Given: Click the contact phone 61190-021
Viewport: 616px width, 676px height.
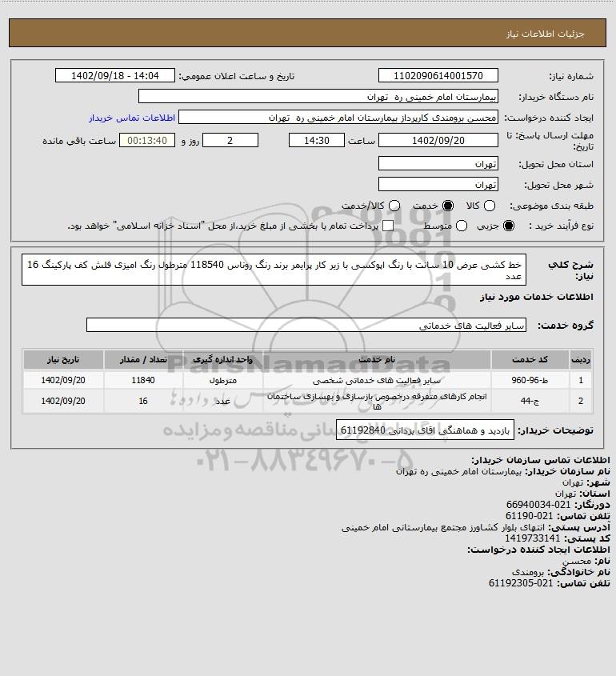Looking at the screenshot, I should [529, 516].
